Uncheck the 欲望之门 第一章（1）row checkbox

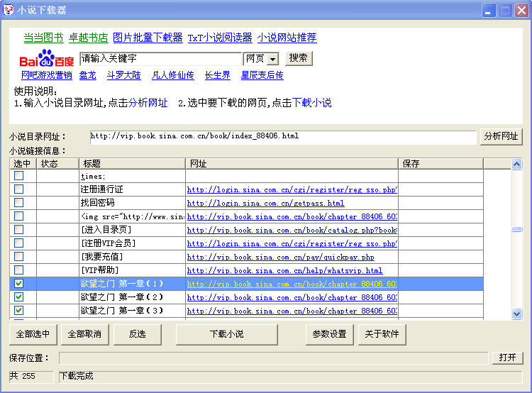click(x=18, y=284)
